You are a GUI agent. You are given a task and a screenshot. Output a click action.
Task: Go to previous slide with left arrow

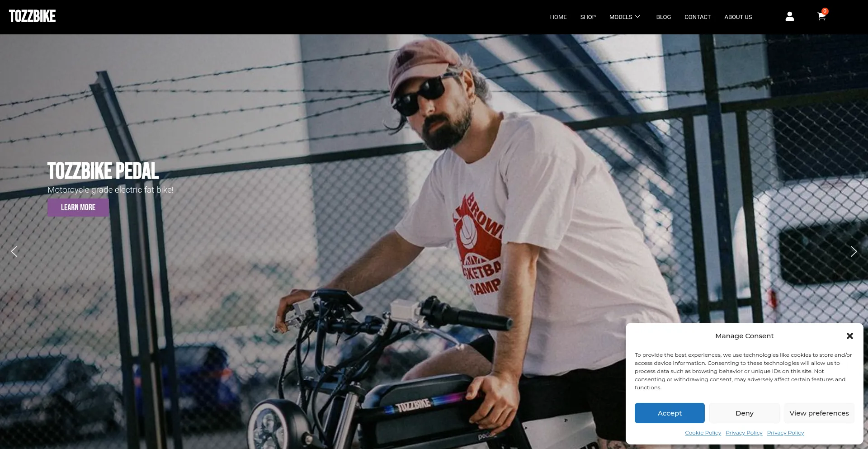[14, 251]
